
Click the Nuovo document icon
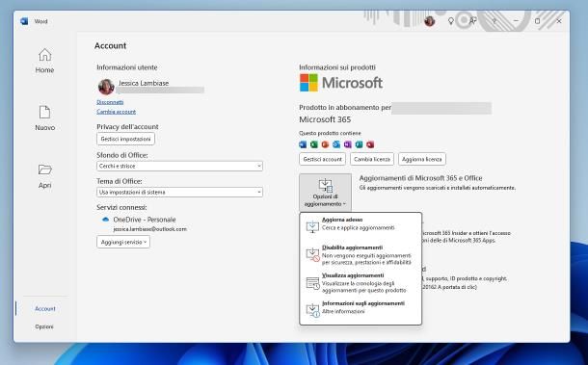pyautogui.click(x=44, y=112)
